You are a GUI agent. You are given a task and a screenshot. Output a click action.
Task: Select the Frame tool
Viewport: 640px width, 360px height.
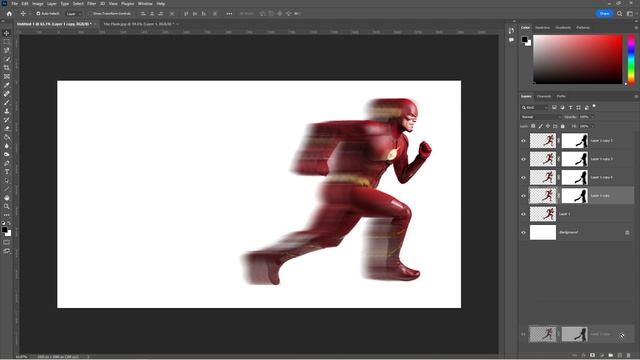[7, 76]
